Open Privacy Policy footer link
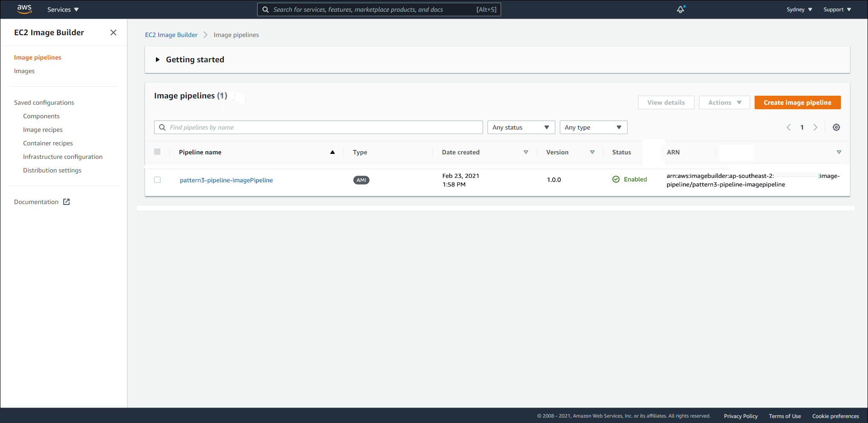This screenshot has height=423, width=868. [x=741, y=416]
